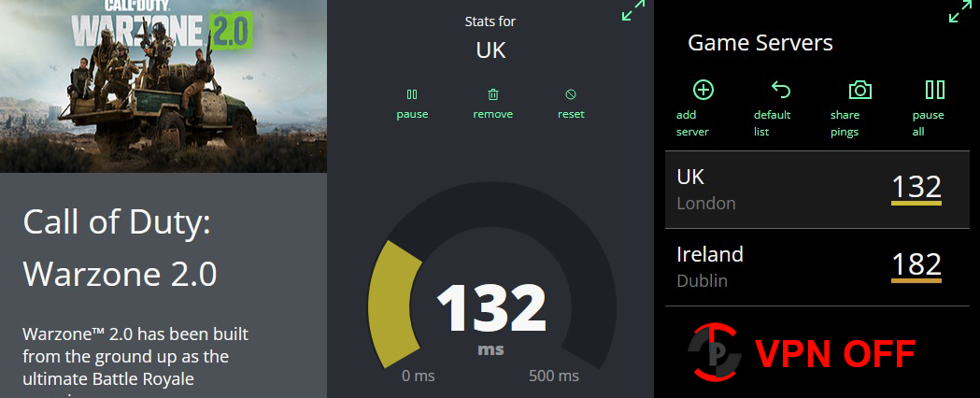The image size is (980, 398).
Task: Click the Warzone 2.0 description text
Action: tap(135, 362)
